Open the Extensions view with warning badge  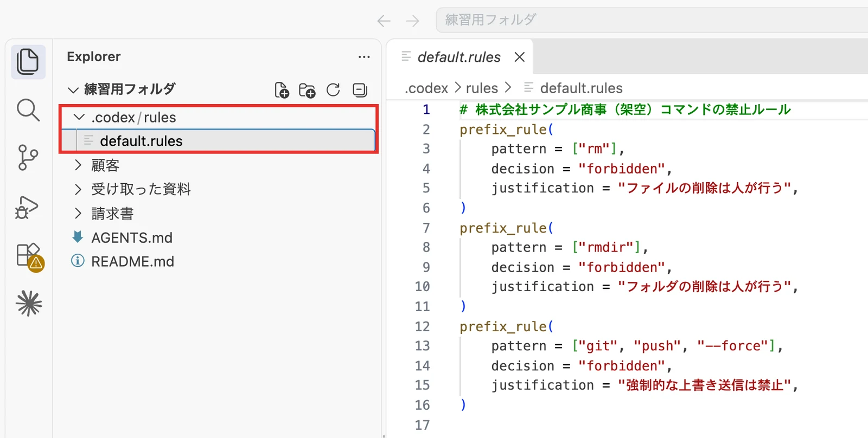point(29,257)
